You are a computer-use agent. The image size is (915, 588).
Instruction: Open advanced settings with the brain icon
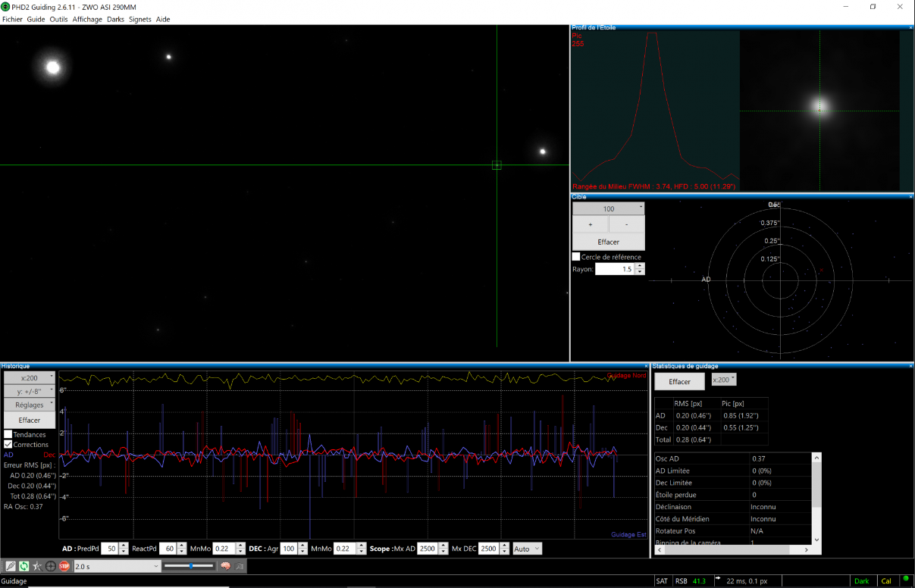click(x=225, y=566)
